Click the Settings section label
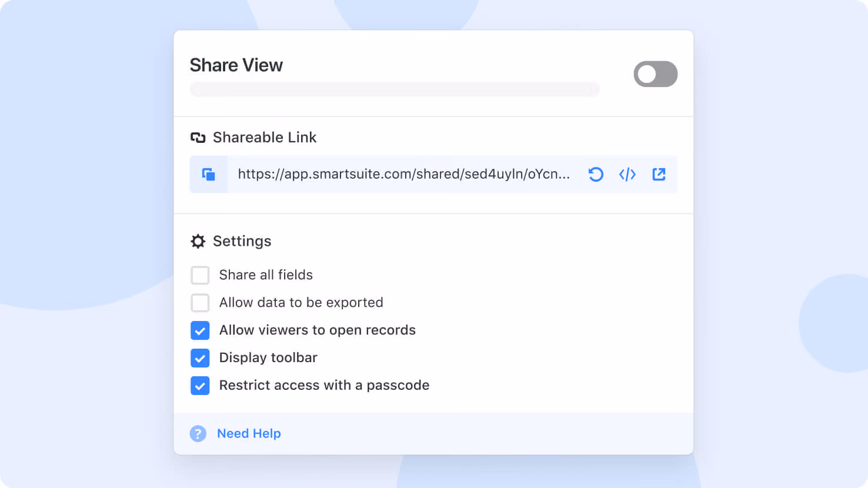This screenshot has width=868, height=488. pyautogui.click(x=242, y=241)
